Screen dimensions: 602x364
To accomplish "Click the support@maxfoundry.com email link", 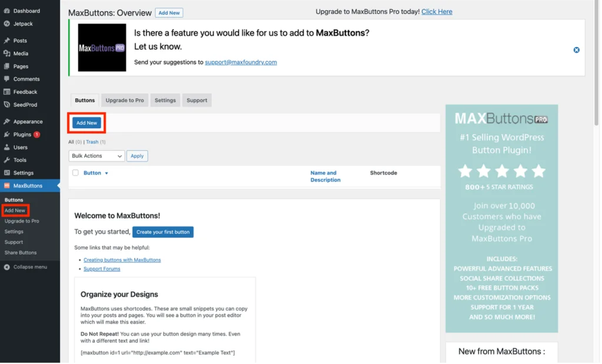I will point(240,62).
